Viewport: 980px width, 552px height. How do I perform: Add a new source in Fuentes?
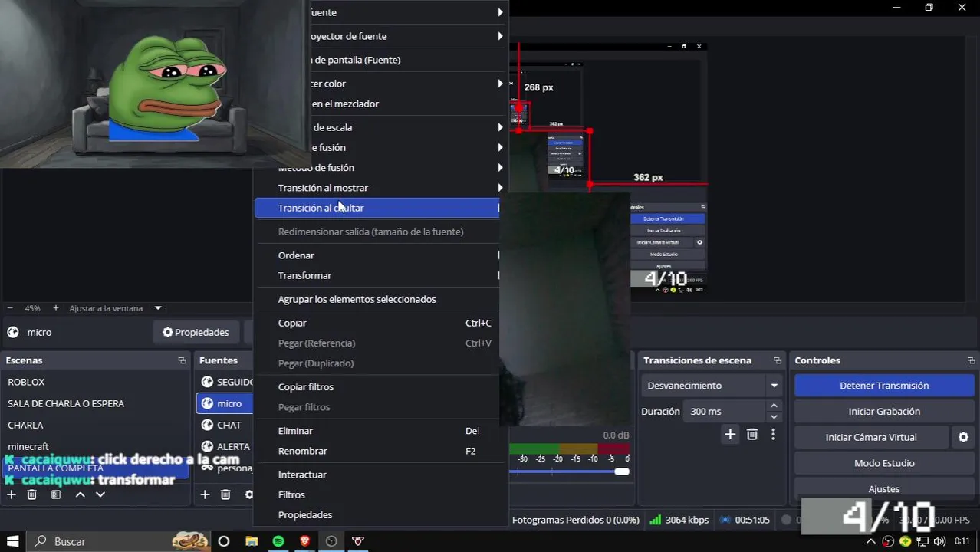tap(205, 495)
